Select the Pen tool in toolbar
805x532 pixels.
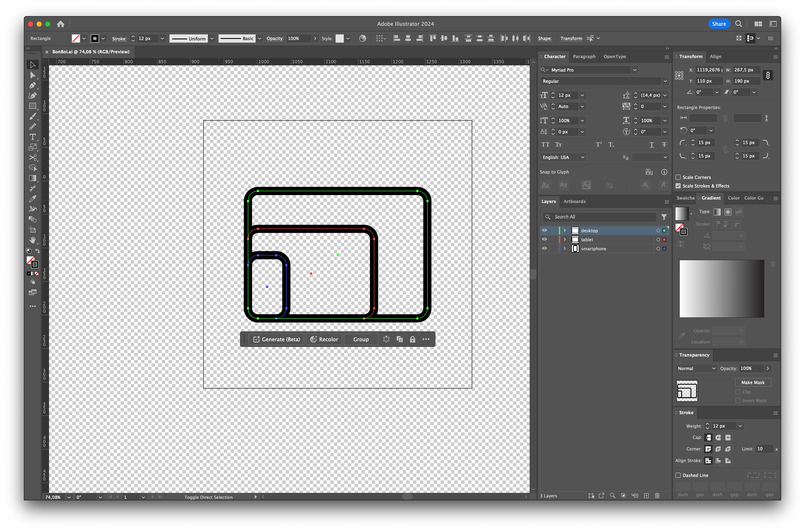point(32,86)
